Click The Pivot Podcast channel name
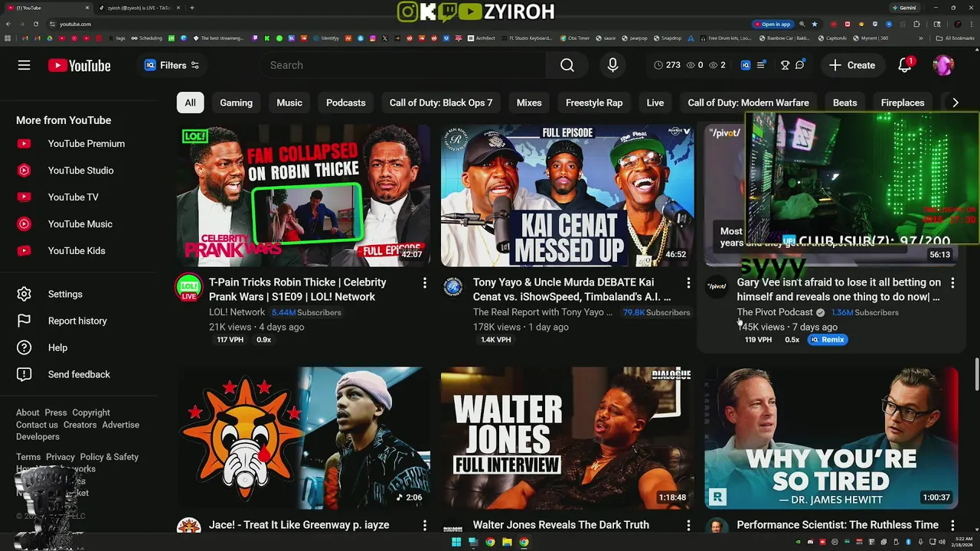This screenshot has height=551, width=980. pos(775,312)
